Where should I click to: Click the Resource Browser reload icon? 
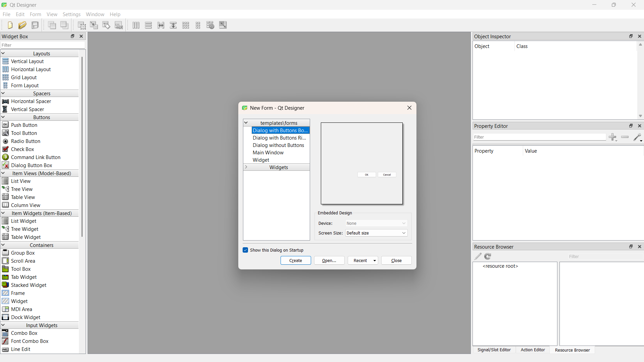pos(488,256)
